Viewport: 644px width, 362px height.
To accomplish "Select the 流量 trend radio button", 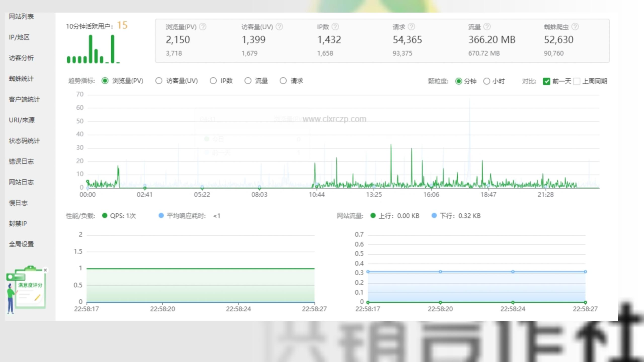I will tap(248, 81).
